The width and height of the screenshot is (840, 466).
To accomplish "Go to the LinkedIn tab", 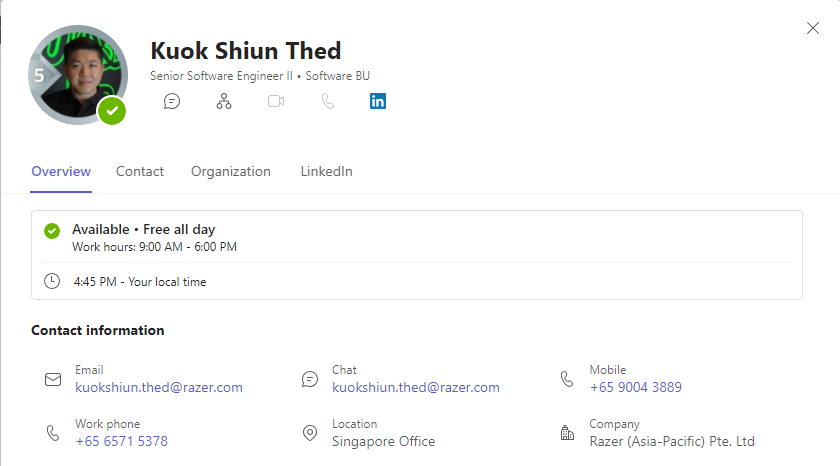I will (326, 171).
